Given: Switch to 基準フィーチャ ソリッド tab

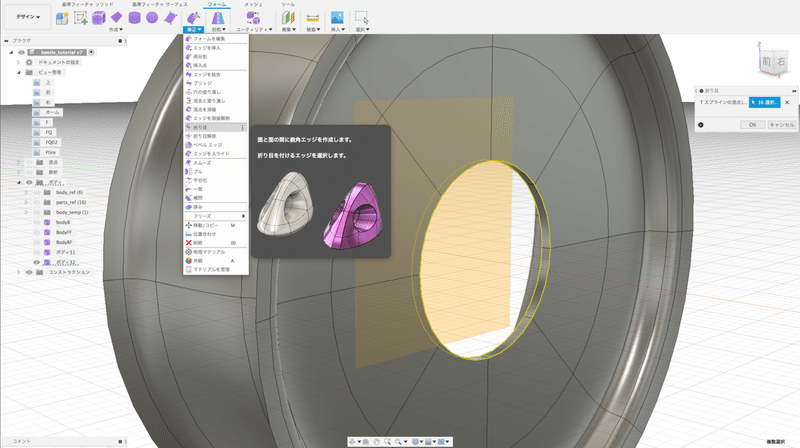Looking at the screenshot, I should click(x=88, y=4).
